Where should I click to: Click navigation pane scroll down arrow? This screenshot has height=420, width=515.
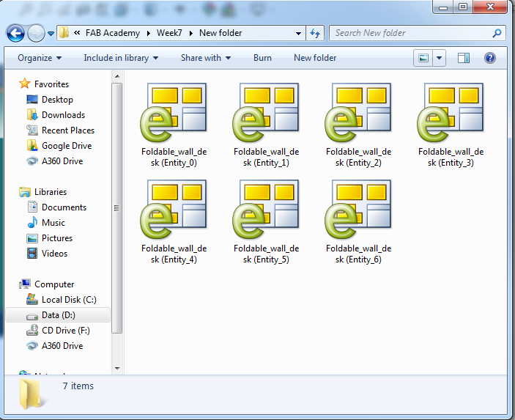(x=117, y=369)
